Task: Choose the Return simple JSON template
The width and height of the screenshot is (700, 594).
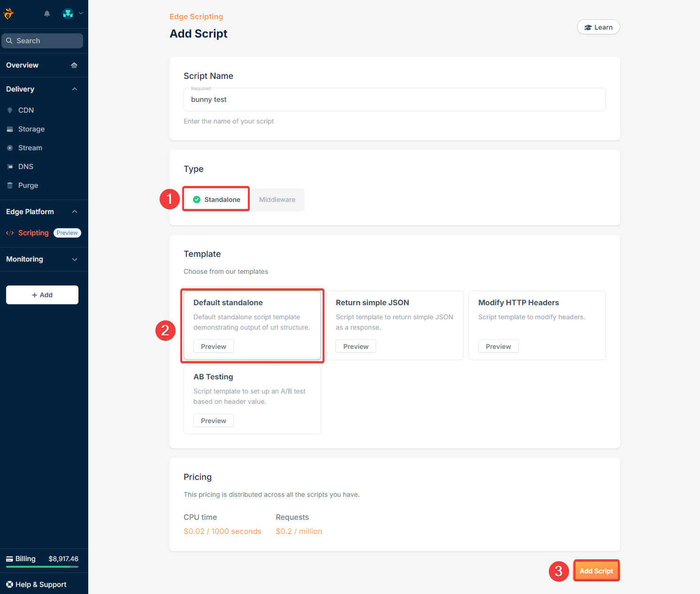Action: coord(395,325)
